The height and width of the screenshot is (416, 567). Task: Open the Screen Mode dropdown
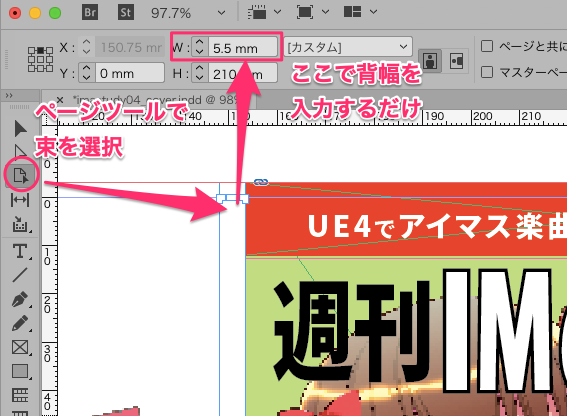point(312,13)
